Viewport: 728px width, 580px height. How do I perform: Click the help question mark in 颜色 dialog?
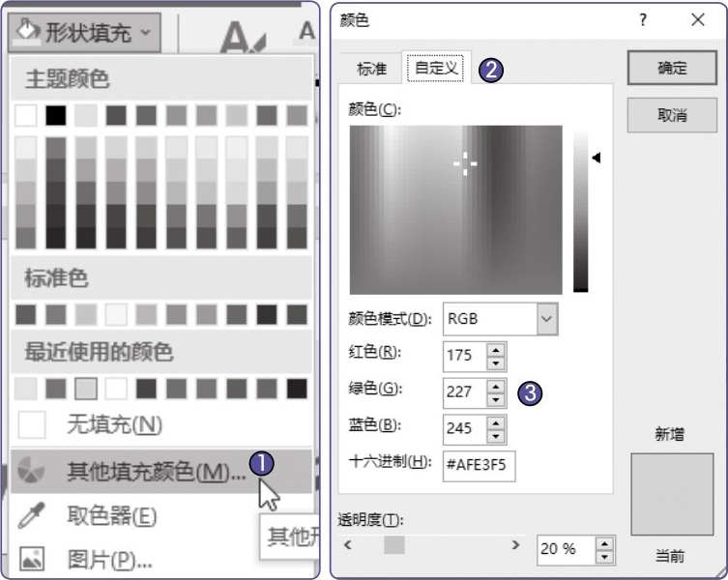click(643, 20)
